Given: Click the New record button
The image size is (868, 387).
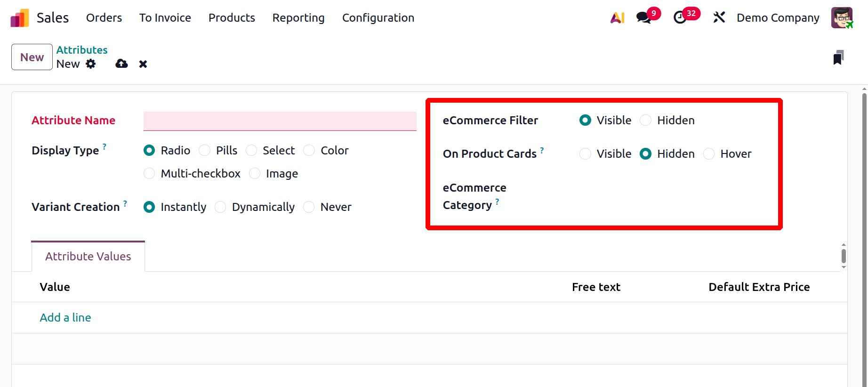Looking at the screenshot, I should point(32,57).
